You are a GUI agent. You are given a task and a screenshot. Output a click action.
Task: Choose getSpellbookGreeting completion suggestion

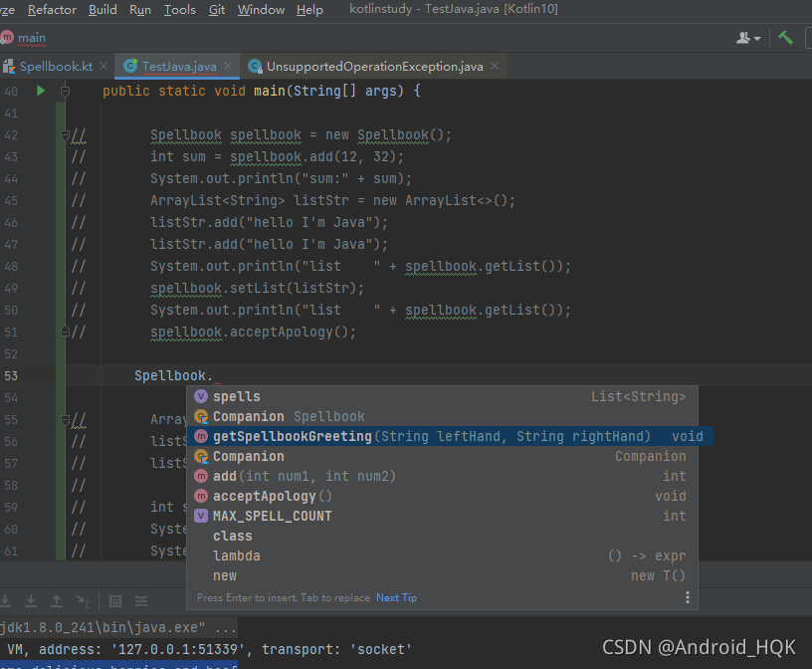pyautogui.click(x=451, y=436)
